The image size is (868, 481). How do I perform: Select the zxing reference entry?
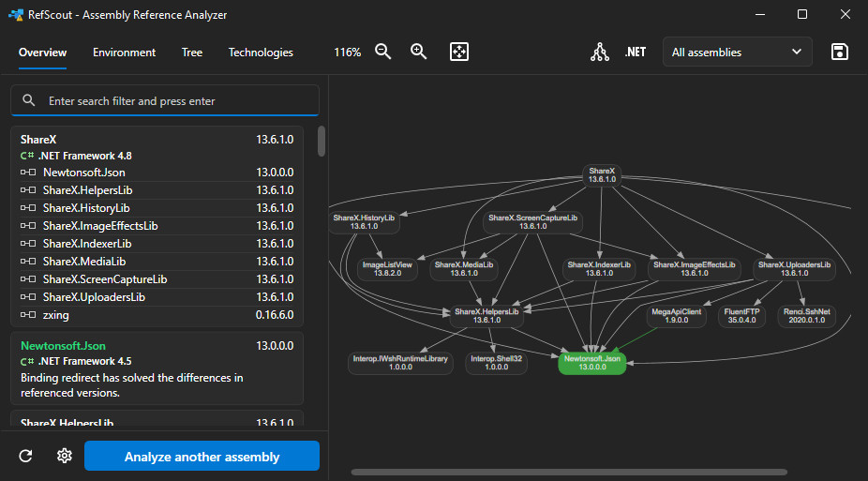click(x=157, y=315)
